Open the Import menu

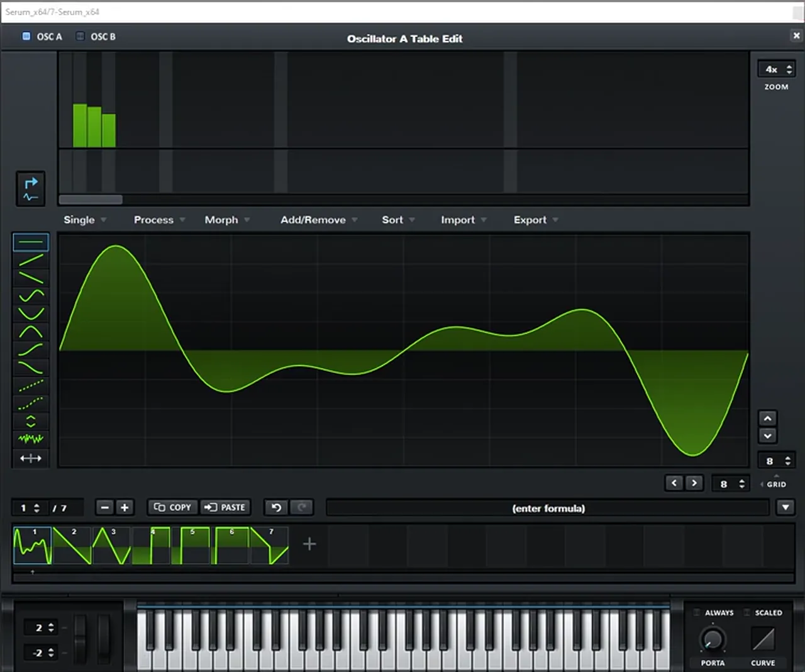point(464,220)
